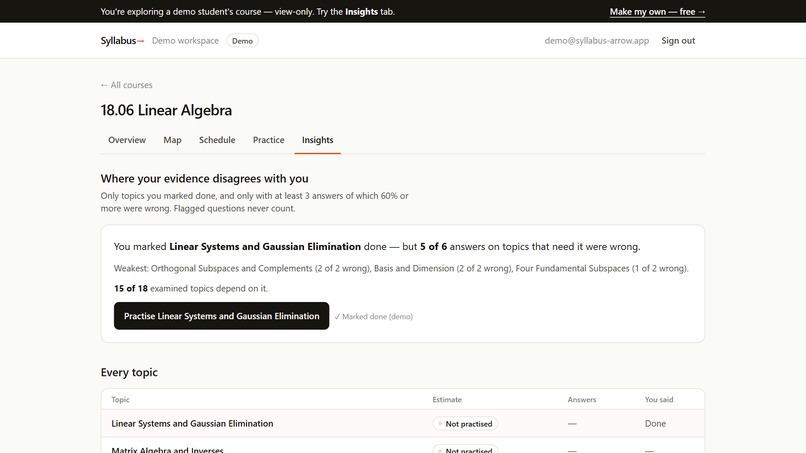The width and height of the screenshot is (806, 453).
Task: Click the Syllabus logo
Action: pos(122,41)
